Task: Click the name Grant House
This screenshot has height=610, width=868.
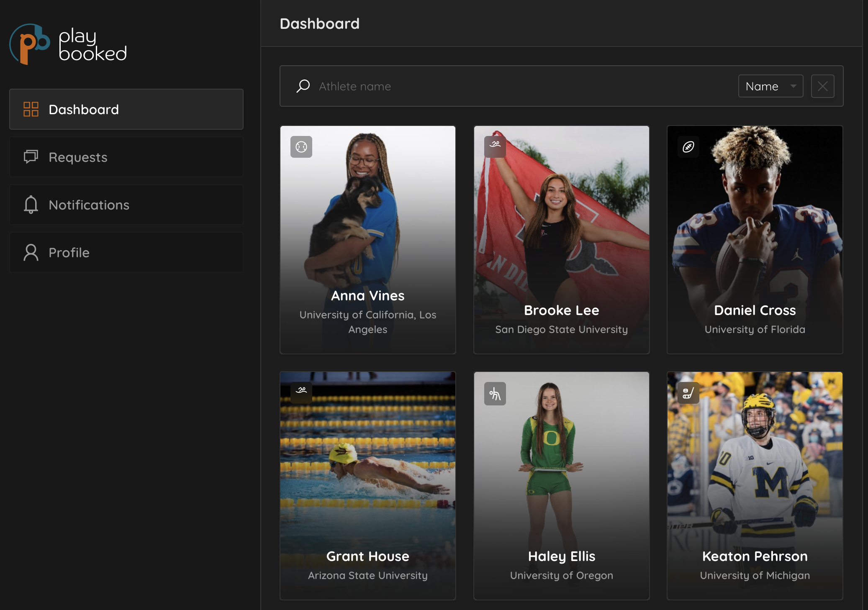Action: (x=367, y=556)
